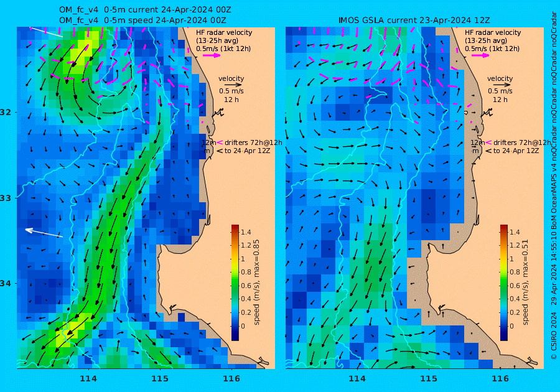Viewport: 560px width, 392px height.
Task: Click the latitude 34 axis label
Action: pyautogui.click(x=6, y=284)
